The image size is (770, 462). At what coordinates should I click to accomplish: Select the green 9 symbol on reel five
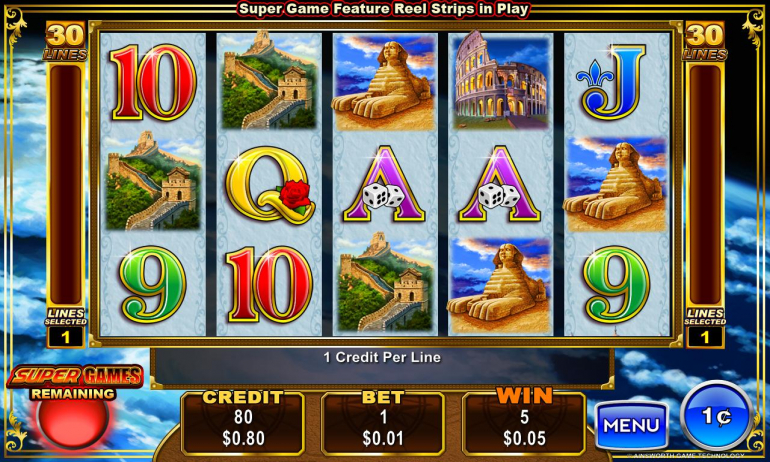click(x=616, y=285)
